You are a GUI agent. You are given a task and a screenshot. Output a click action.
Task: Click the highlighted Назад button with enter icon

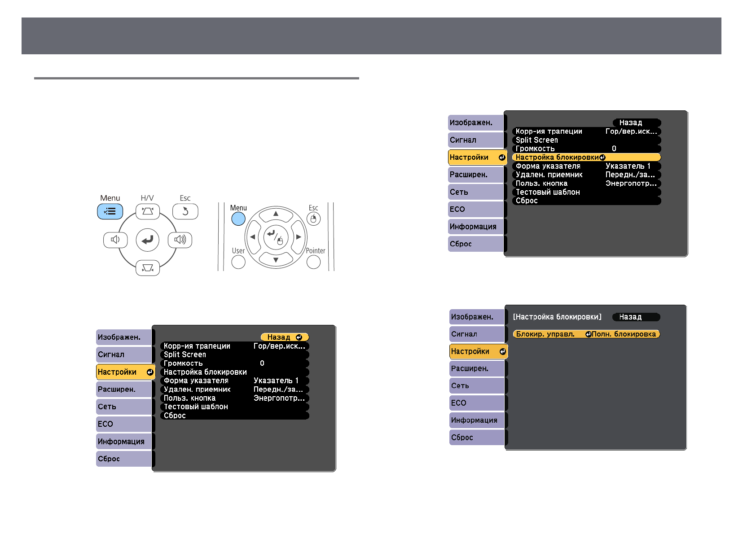pyautogui.click(x=284, y=337)
